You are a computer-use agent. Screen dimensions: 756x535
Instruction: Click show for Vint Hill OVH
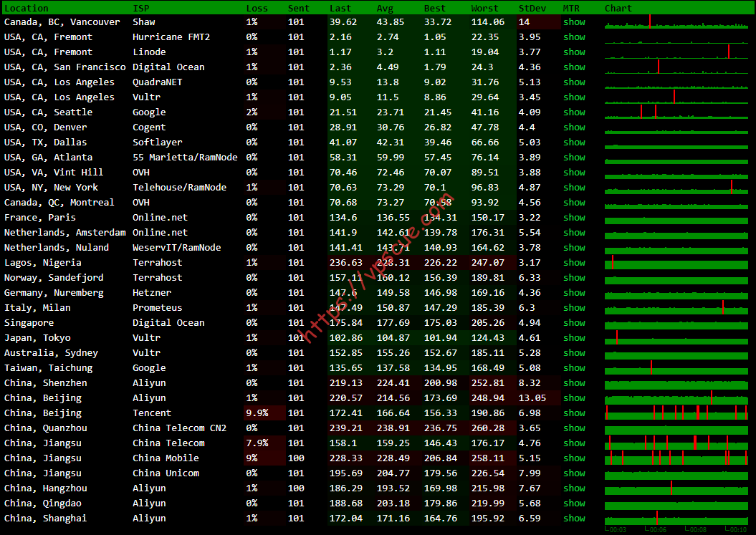574,173
